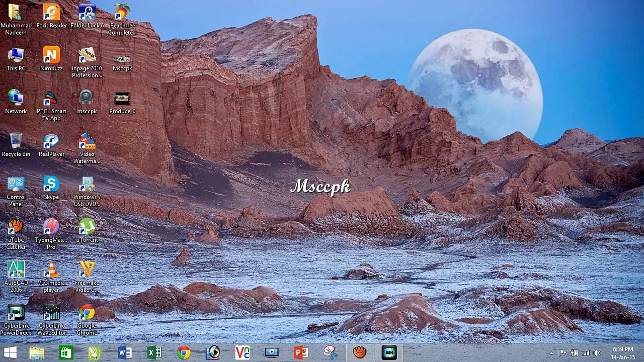Open the green CorelDRAW taskbar icon
The height and width of the screenshot is (362, 644).
tap(95, 352)
